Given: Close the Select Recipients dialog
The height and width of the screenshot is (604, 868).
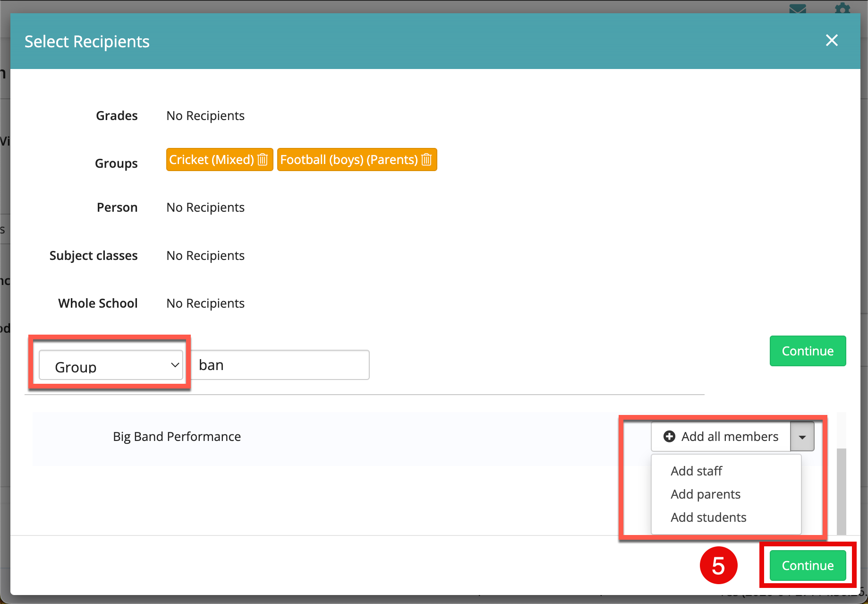Looking at the screenshot, I should click(x=832, y=41).
